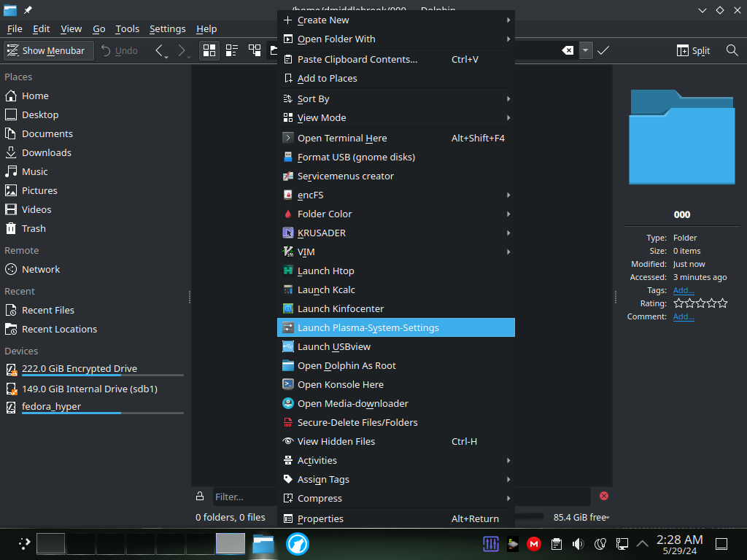This screenshot has height=560, width=747.
Task: Switch to Details tree view mode
Action: coord(255,50)
